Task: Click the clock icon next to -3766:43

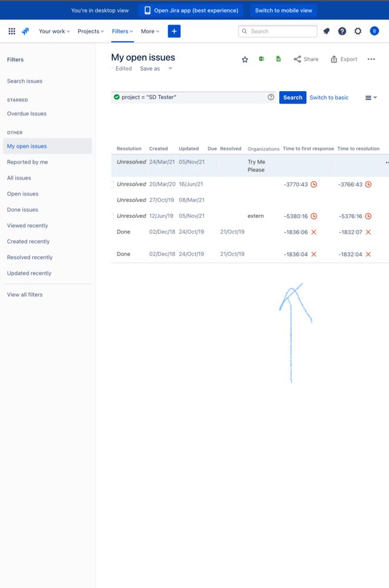Action: [x=368, y=184]
